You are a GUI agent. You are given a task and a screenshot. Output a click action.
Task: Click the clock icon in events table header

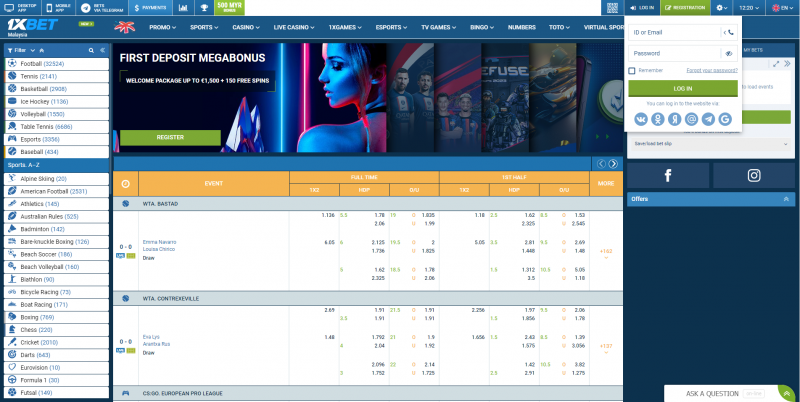(x=126, y=184)
